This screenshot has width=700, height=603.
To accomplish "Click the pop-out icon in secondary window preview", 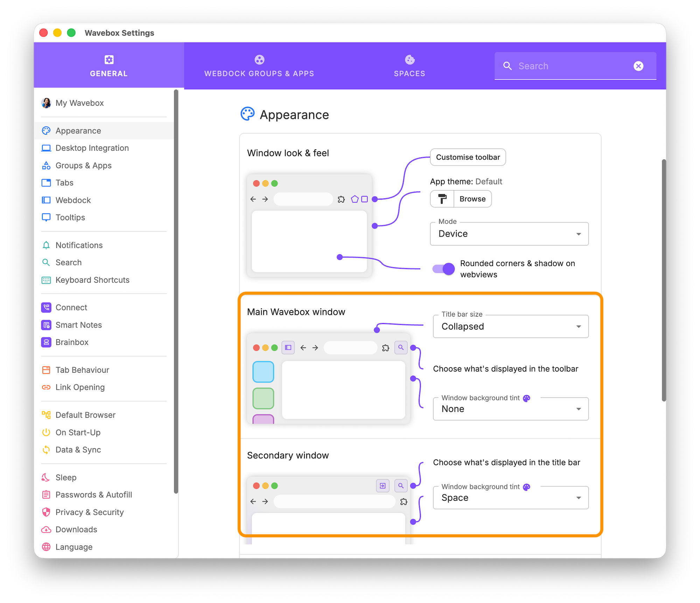I will (383, 486).
